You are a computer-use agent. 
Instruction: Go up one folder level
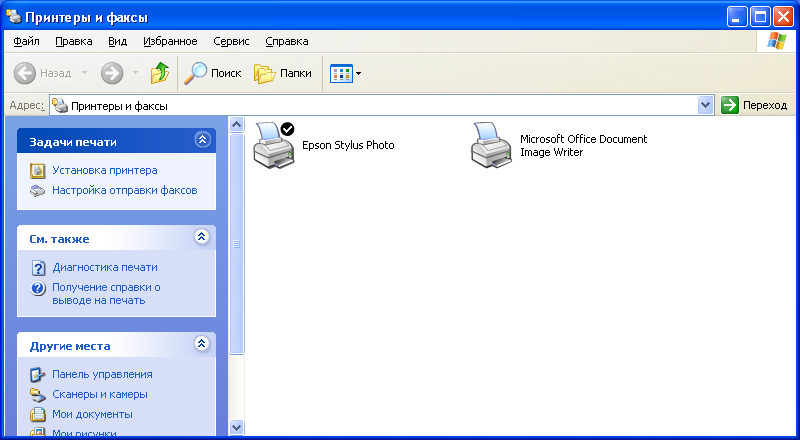160,73
